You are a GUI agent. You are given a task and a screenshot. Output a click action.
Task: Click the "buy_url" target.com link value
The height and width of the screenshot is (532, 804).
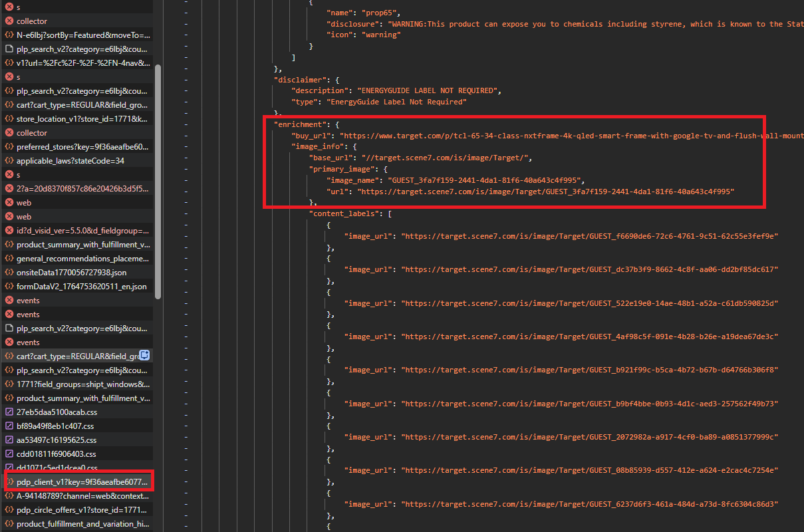[572, 136]
